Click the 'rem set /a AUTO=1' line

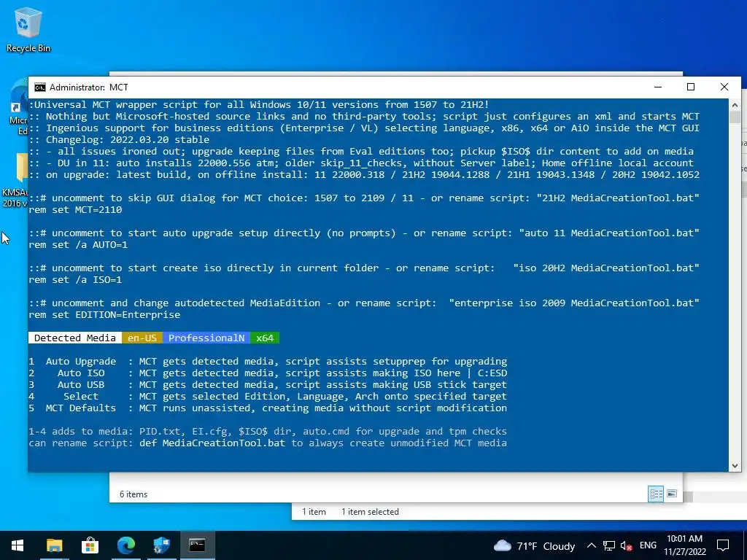click(x=78, y=245)
